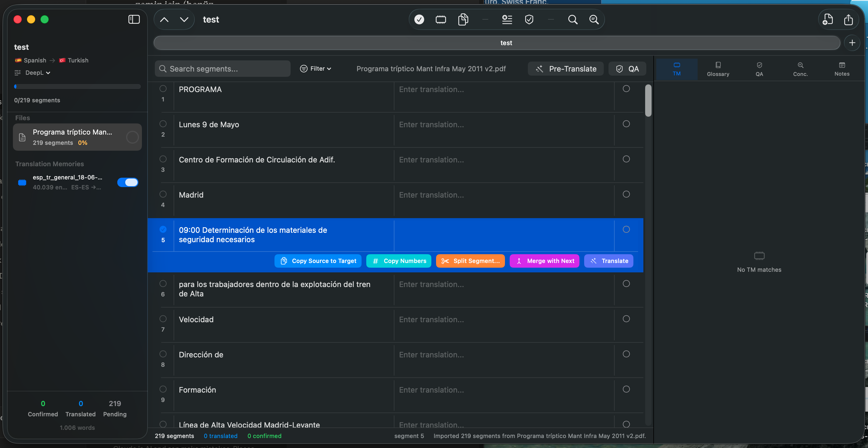Select checkbox for segment 4 Madrid
This screenshot has height=448, width=868.
click(x=163, y=194)
